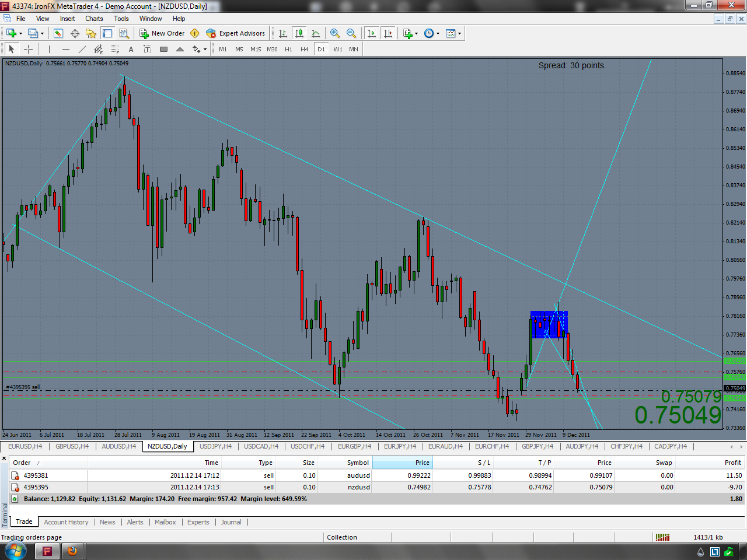The width and height of the screenshot is (747, 560).
Task: Switch timeframe to W1
Action: click(x=338, y=49)
